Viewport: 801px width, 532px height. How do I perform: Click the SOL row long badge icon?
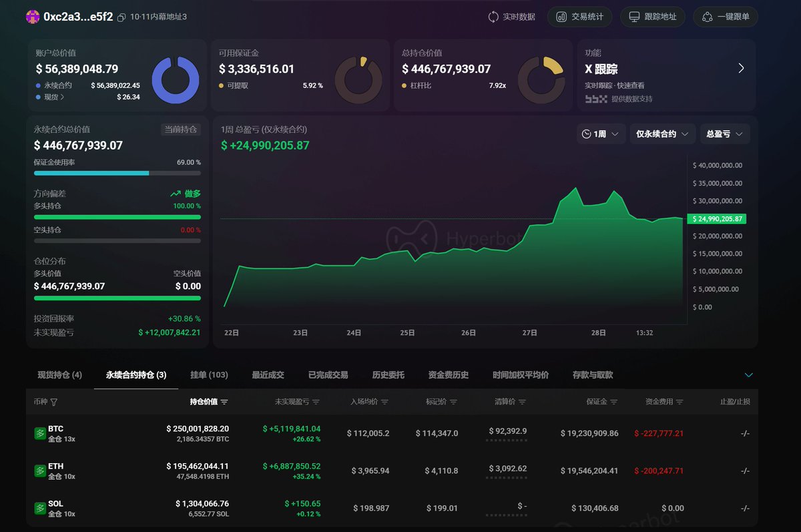[x=39, y=508]
